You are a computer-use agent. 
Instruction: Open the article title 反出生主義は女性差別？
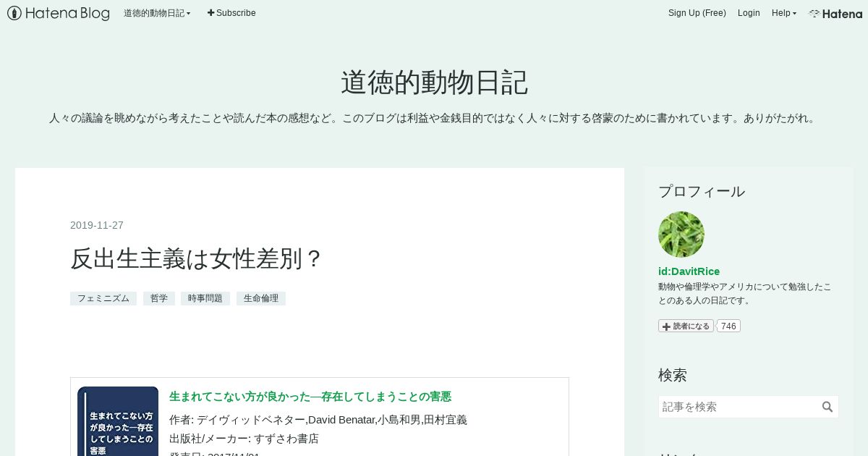pyautogui.click(x=197, y=258)
